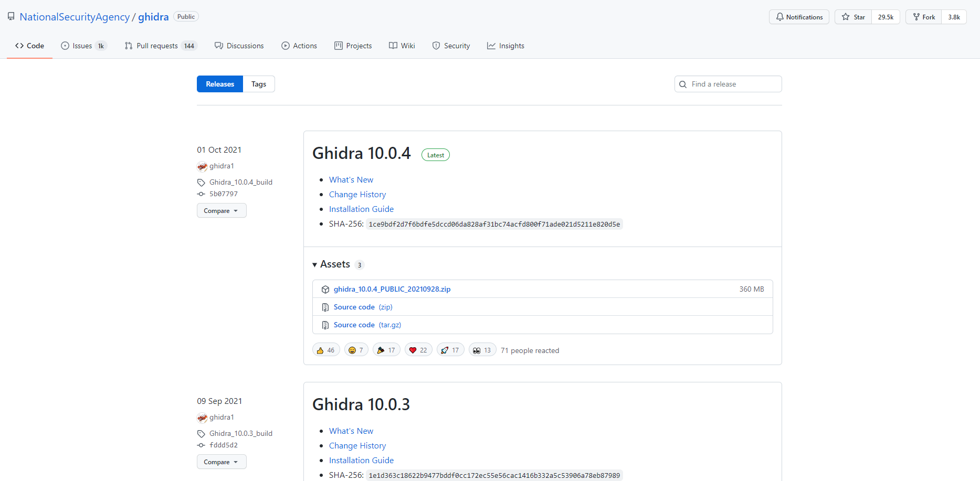Open the Projects tab
Screen dimensions: 980x481
(x=353, y=46)
